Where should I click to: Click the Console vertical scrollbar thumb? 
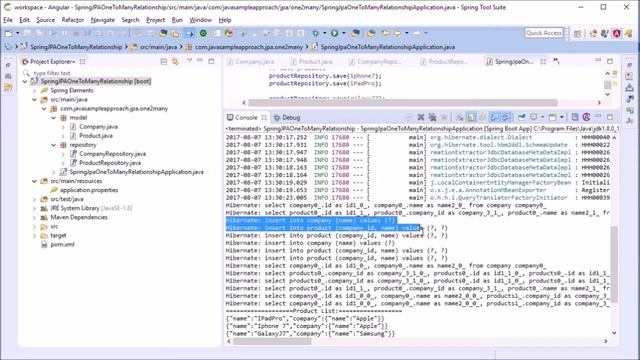pos(614,264)
